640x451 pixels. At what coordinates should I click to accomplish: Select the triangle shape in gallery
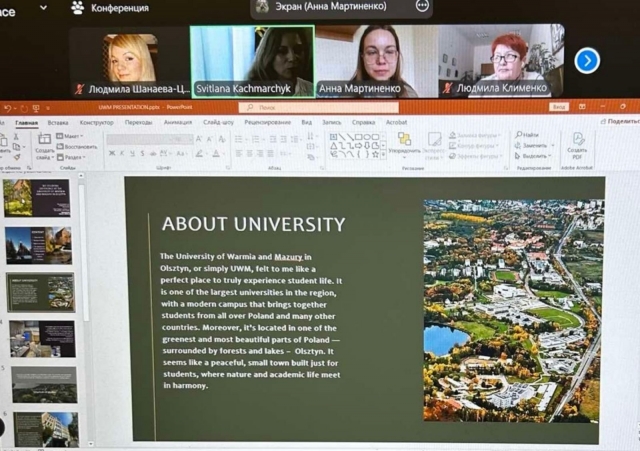pos(333,146)
